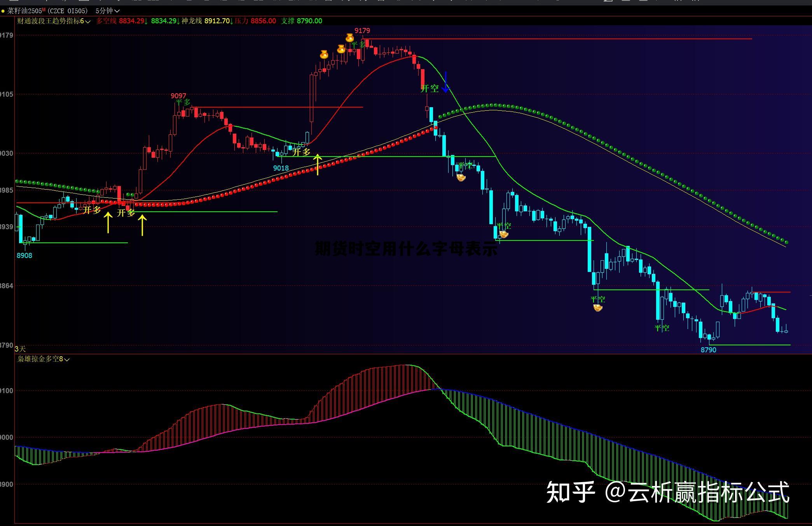This screenshot has width=812, height=526.
Task: Click the gold ingot icon below the lowest-right 平空
Action: coord(598,308)
